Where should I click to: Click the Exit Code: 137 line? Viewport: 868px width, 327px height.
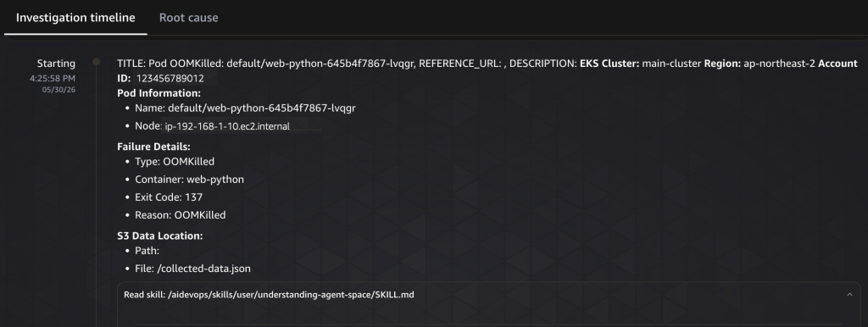coord(169,197)
